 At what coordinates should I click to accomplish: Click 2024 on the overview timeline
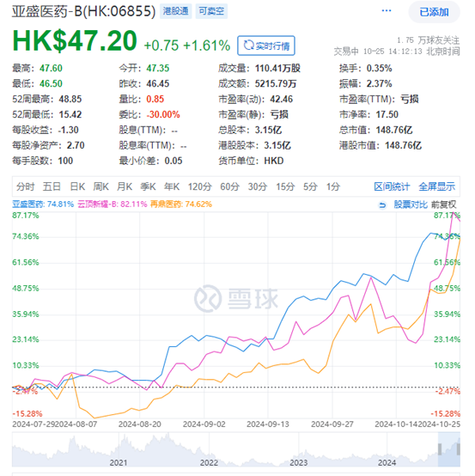click(x=387, y=462)
